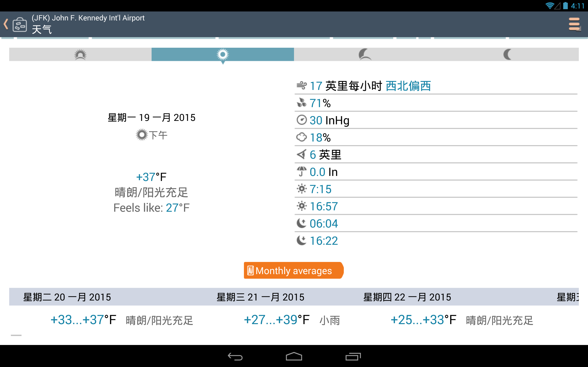Open forecast for 星期四 22 一月 2015
This screenshot has height=367, width=588.
[x=407, y=297]
